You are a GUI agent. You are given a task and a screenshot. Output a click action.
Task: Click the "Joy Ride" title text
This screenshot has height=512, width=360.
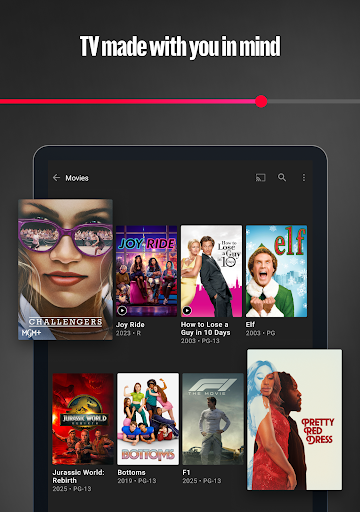coord(130,325)
